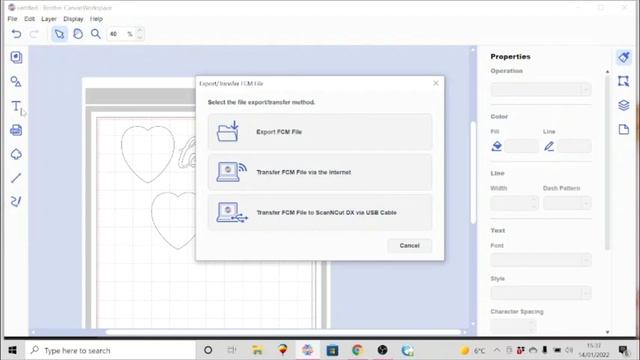Click the taskbar search box
The height and width of the screenshot is (360, 640).
pos(111,350)
